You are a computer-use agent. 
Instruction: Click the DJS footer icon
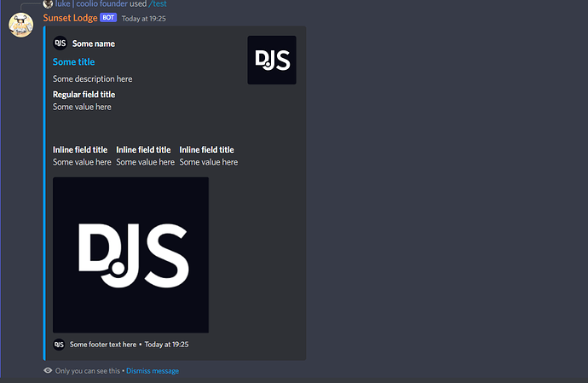pos(59,345)
